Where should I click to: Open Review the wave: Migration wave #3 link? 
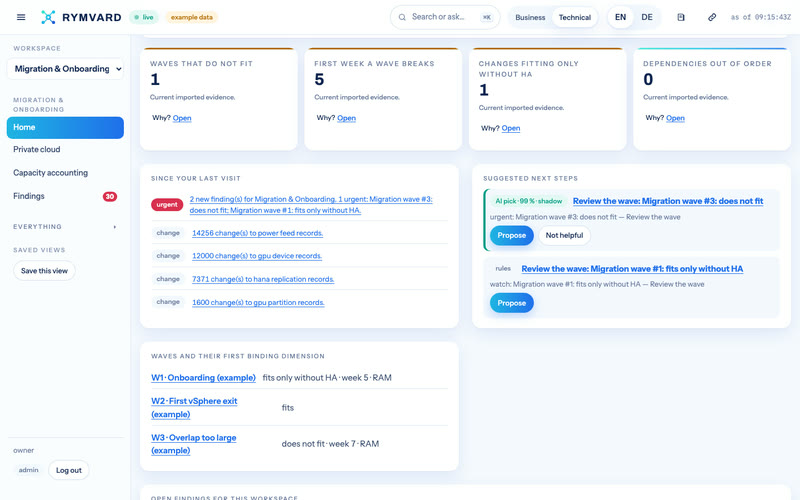tap(668, 201)
